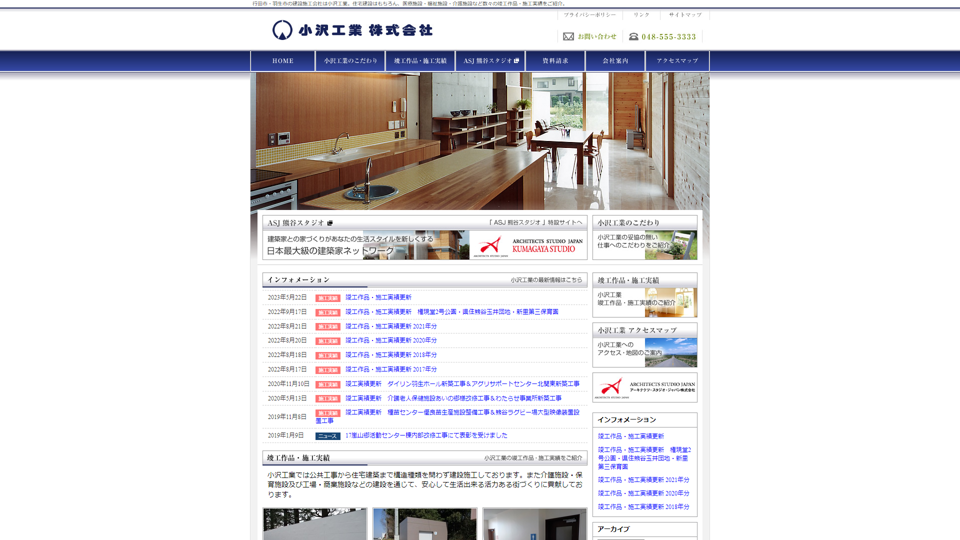This screenshot has height=540, width=960.
Task: Select 竣工作品・施工実績 in the navigation bar
Action: [x=420, y=61]
